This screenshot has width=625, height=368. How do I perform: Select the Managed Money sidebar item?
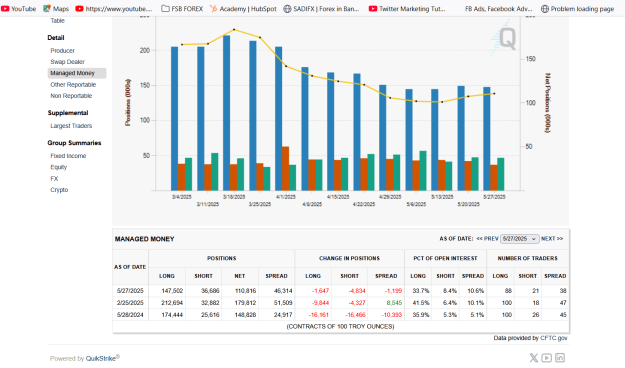click(x=77, y=73)
